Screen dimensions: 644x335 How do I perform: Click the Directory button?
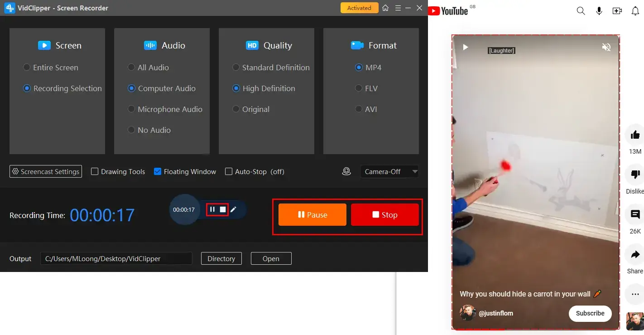click(221, 258)
